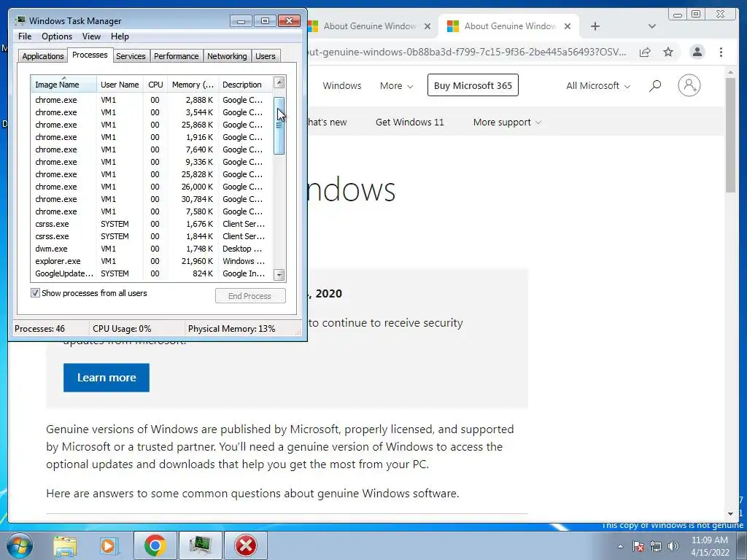Click the Chrome address bar URL
The image size is (747, 560).
point(468,52)
